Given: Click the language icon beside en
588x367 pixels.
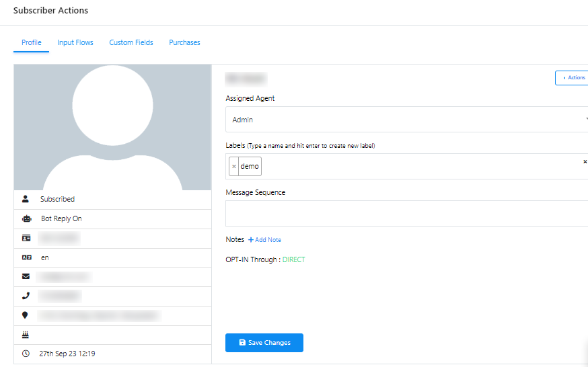Looking at the screenshot, I should [x=26, y=257].
